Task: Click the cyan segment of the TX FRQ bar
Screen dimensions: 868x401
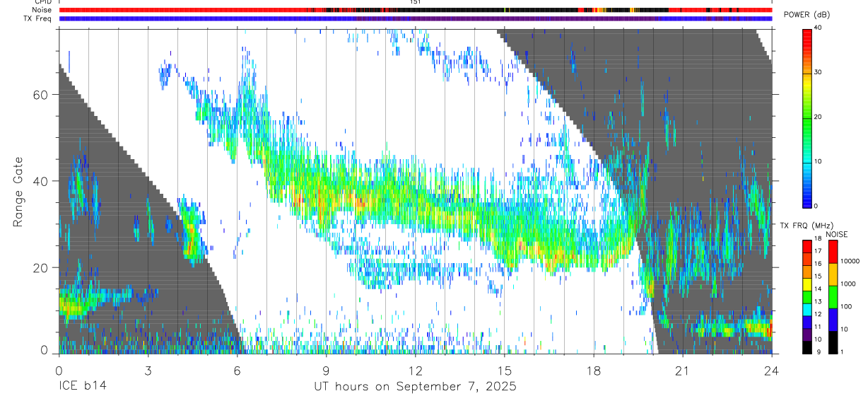Action: [x=807, y=310]
